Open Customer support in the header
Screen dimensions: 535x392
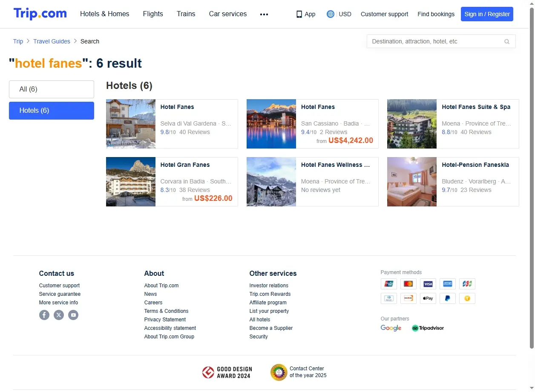coord(384,14)
